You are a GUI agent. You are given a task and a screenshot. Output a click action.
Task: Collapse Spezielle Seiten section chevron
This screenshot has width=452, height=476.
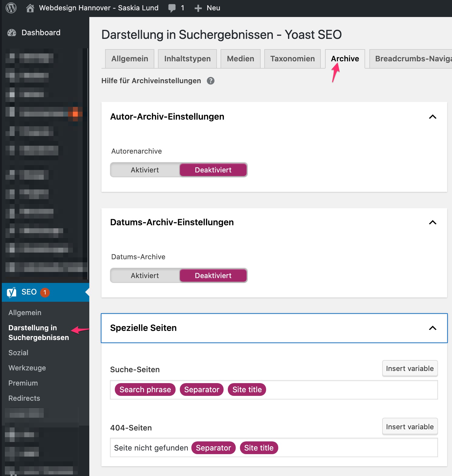(x=433, y=328)
